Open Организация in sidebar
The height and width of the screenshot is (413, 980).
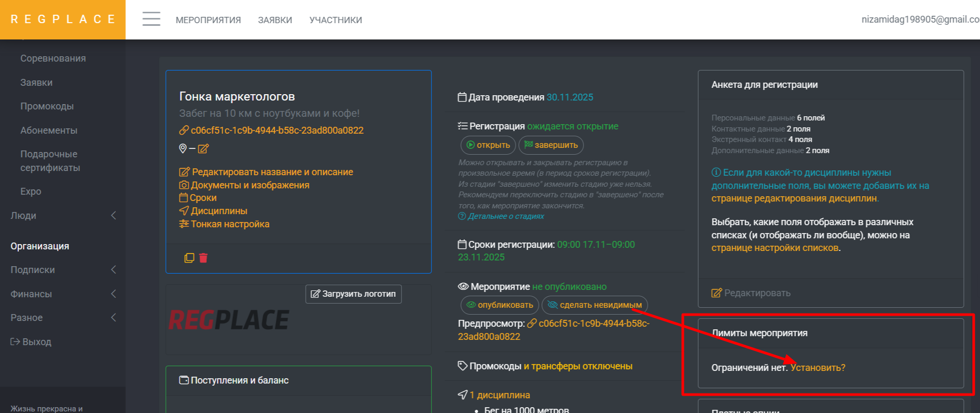click(40, 246)
